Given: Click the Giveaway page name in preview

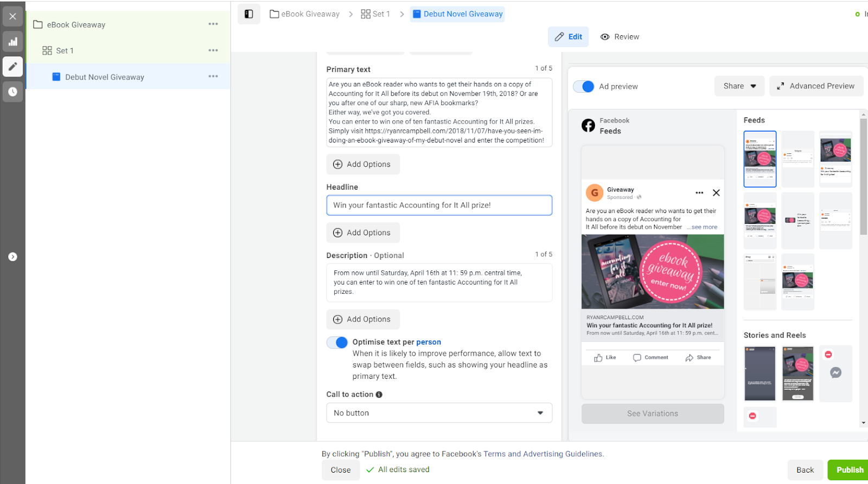Looking at the screenshot, I should click(x=620, y=190).
